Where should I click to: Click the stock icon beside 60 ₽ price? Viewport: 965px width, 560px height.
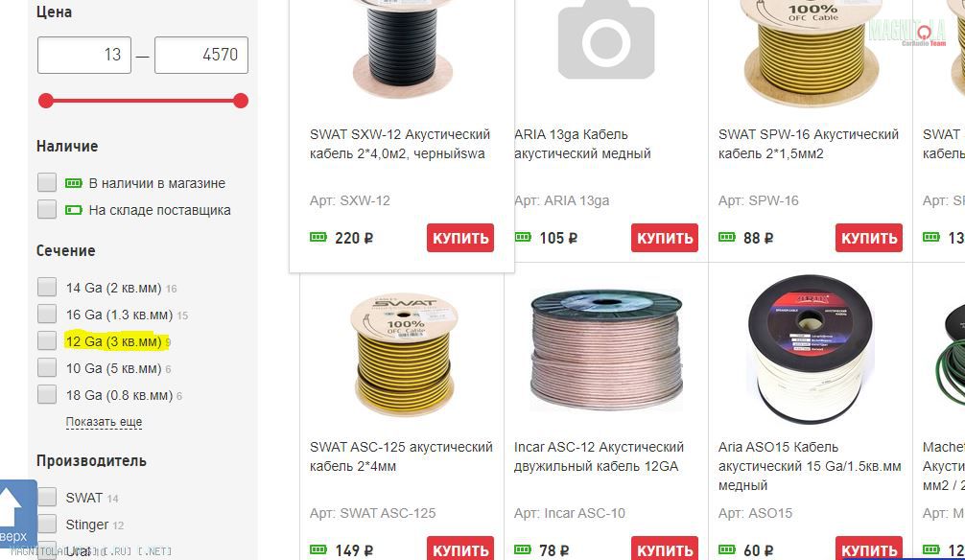pos(727,549)
